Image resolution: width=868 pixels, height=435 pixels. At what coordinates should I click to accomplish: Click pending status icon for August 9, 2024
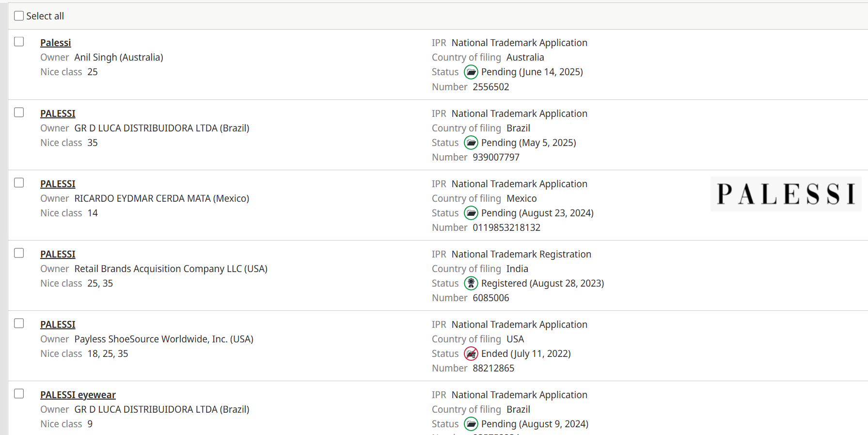tap(471, 424)
